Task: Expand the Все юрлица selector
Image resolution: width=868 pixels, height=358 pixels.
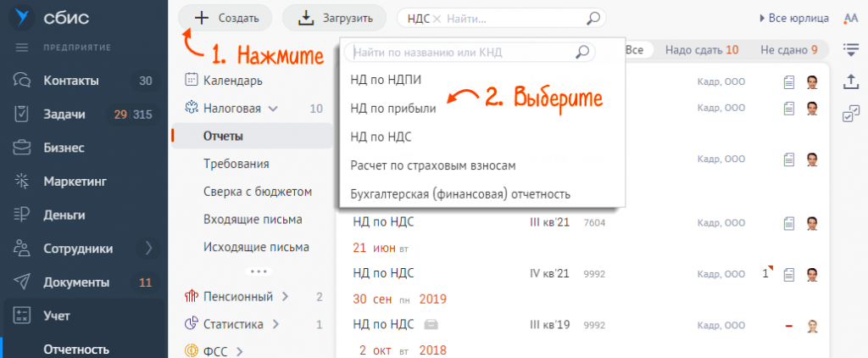Action: pos(793,18)
